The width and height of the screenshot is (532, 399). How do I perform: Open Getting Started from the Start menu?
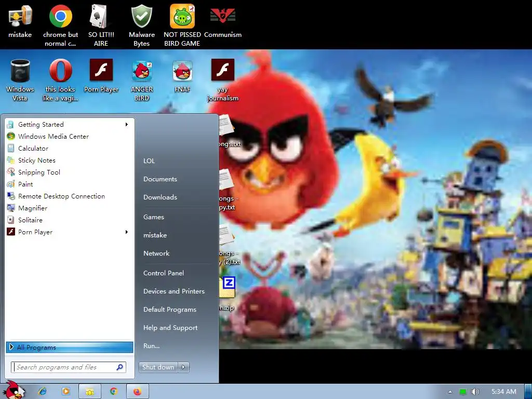click(70, 125)
